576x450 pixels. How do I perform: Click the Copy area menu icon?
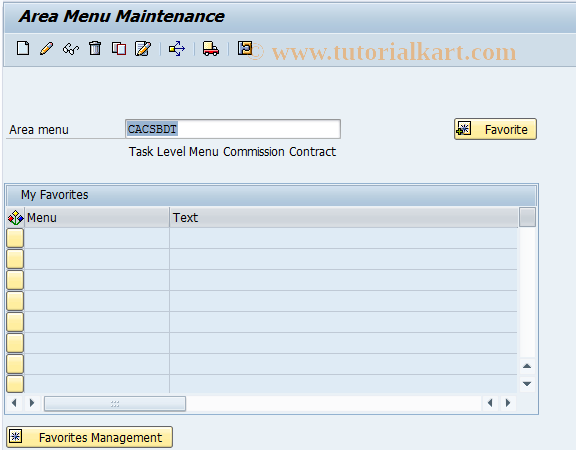point(119,48)
